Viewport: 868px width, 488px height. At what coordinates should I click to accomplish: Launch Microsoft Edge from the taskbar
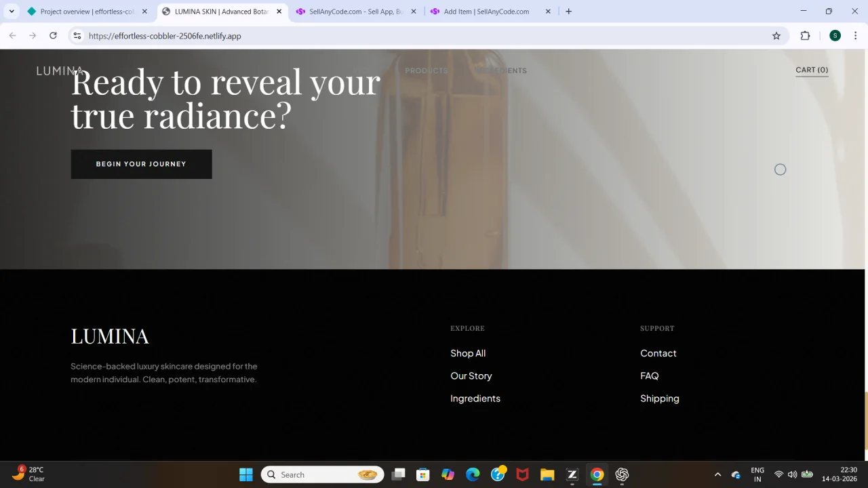coord(473,474)
